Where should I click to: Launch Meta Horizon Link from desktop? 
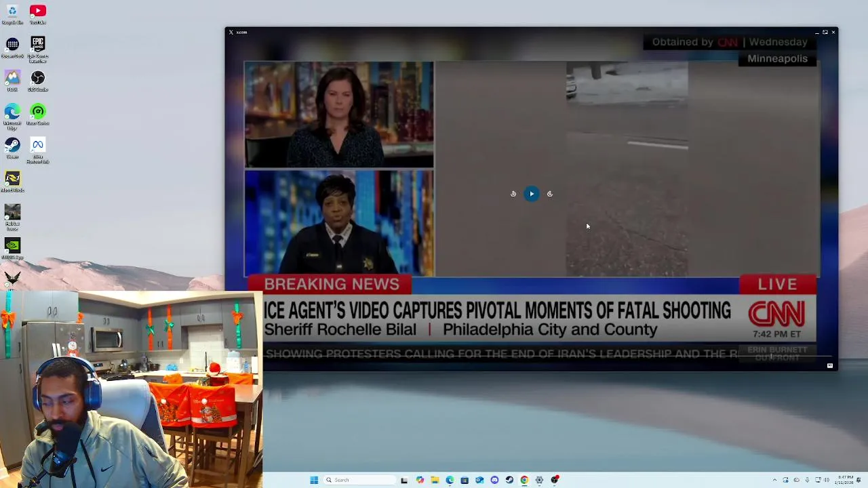38,149
